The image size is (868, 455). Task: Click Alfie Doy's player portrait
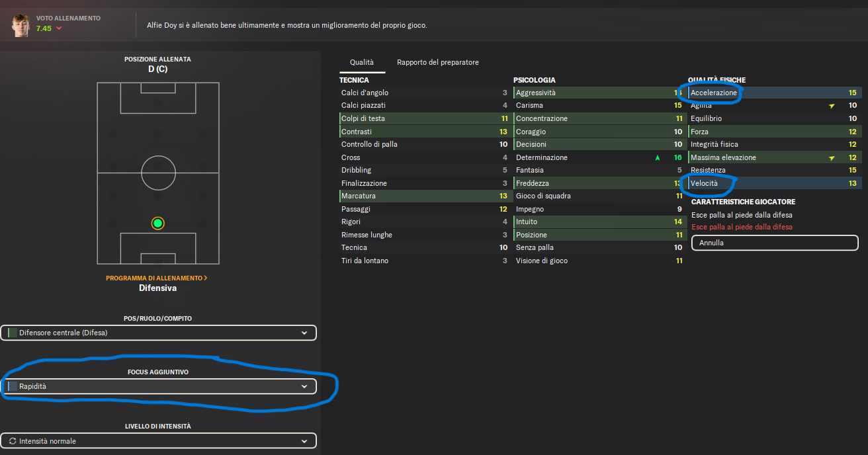tap(21, 24)
